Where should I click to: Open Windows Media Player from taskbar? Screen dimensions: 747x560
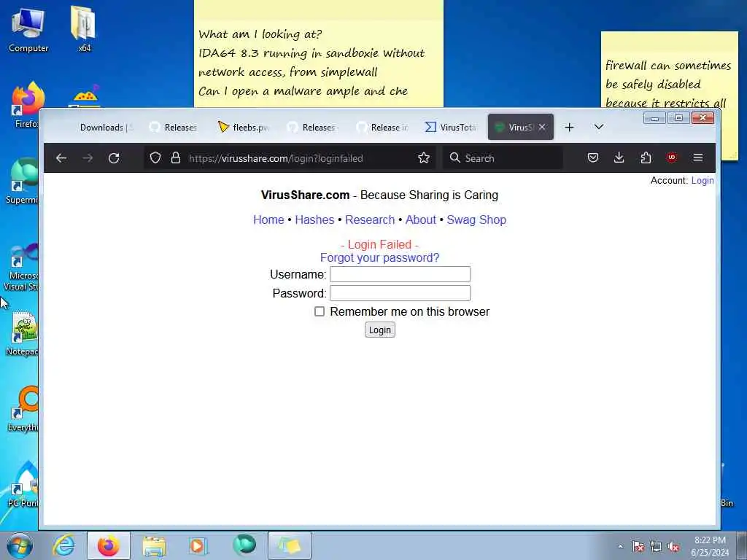pyautogui.click(x=197, y=545)
